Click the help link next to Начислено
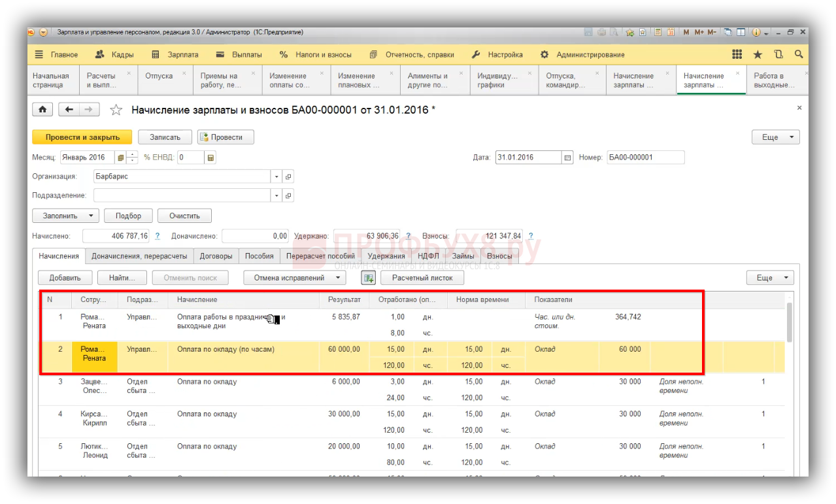 pyautogui.click(x=158, y=236)
